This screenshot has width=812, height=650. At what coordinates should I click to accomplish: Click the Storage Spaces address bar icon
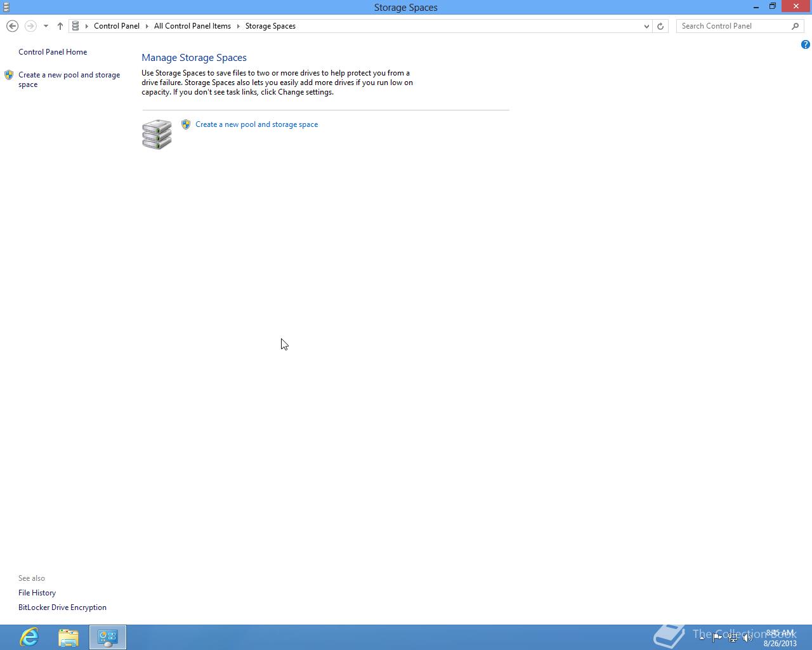pyautogui.click(x=75, y=26)
